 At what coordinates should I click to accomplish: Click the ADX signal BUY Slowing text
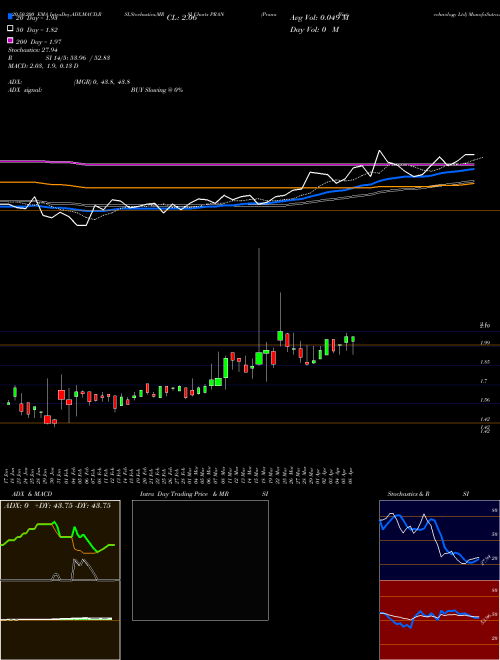tap(157, 90)
